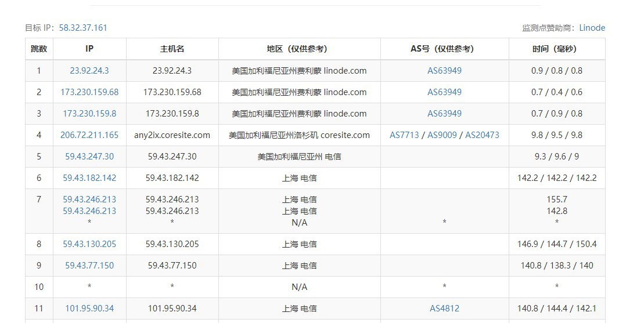The height and width of the screenshot is (323, 644).
Task: Click the blue 101.95.90.34 IP link in hop 11
Action: [89, 309]
